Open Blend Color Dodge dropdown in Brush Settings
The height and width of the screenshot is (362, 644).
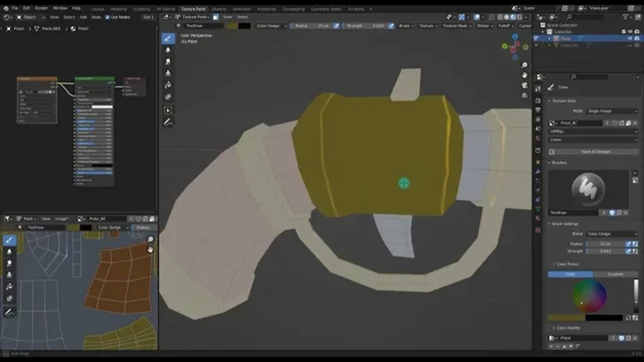[x=612, y=234]
